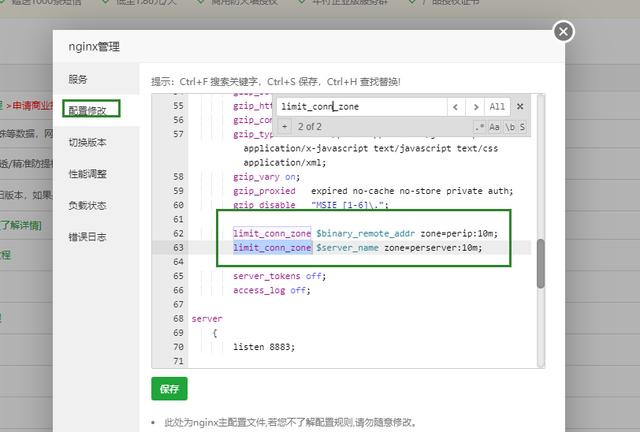View the 负载状态 tab

[x=87, y=205]
